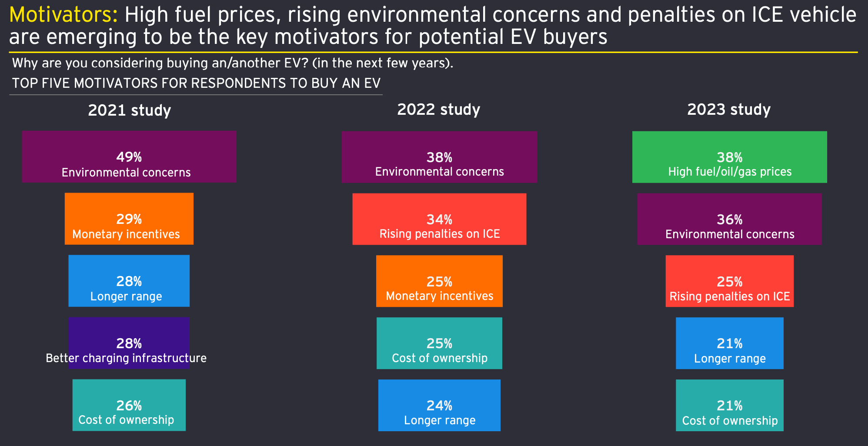The image size is (868, 446).
Task: Select the Better charging infrastructure purple box
Action: (129, 343)
